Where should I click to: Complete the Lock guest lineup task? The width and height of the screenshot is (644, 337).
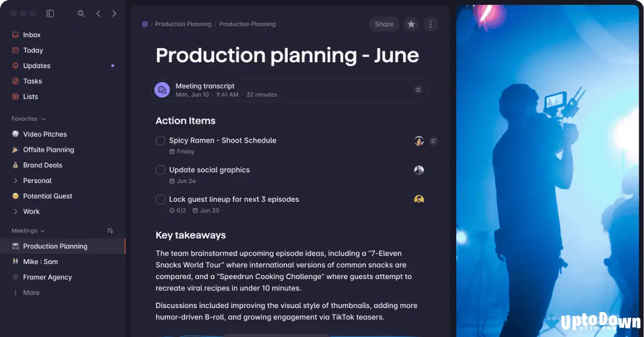tap(160, 199)
